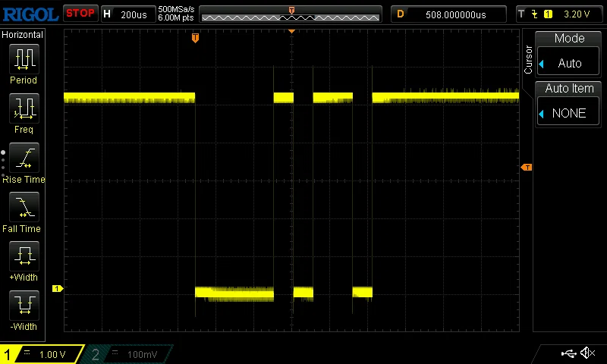Click the orange trigger position marker on waveform
This screenshot has width=607, height=364.
coord(195,38)
